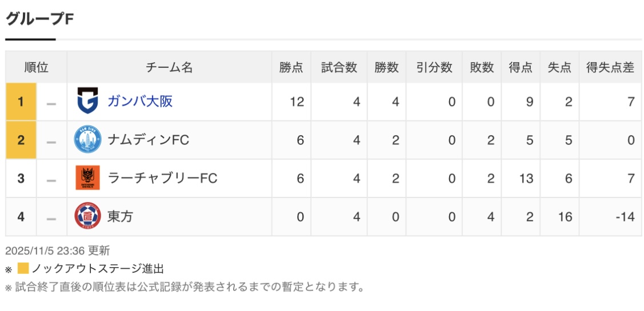The image size is (644, 311).
Task: Click the Gamba Osaka team crest
Action: click(87, 102)
